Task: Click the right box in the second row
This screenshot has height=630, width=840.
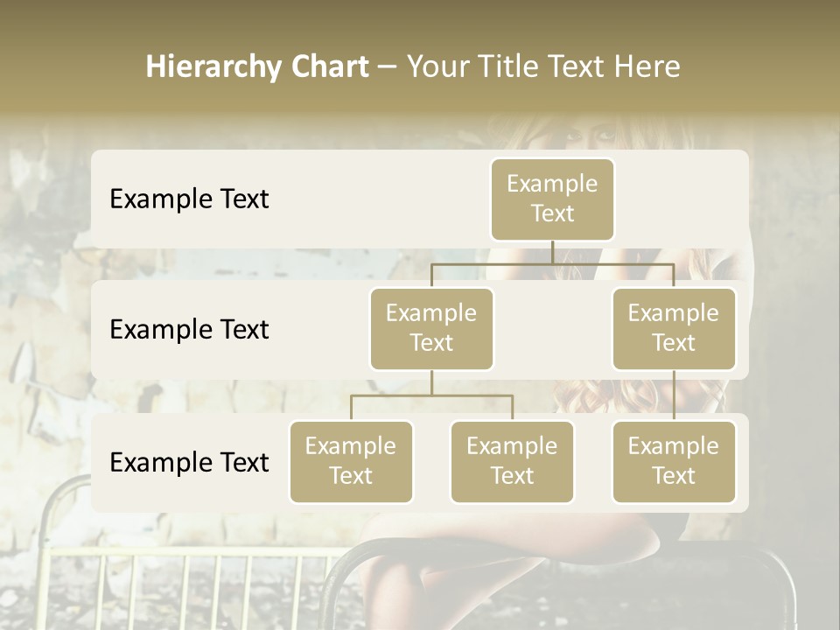Action: pyautogui.click(x=674, y=328)
